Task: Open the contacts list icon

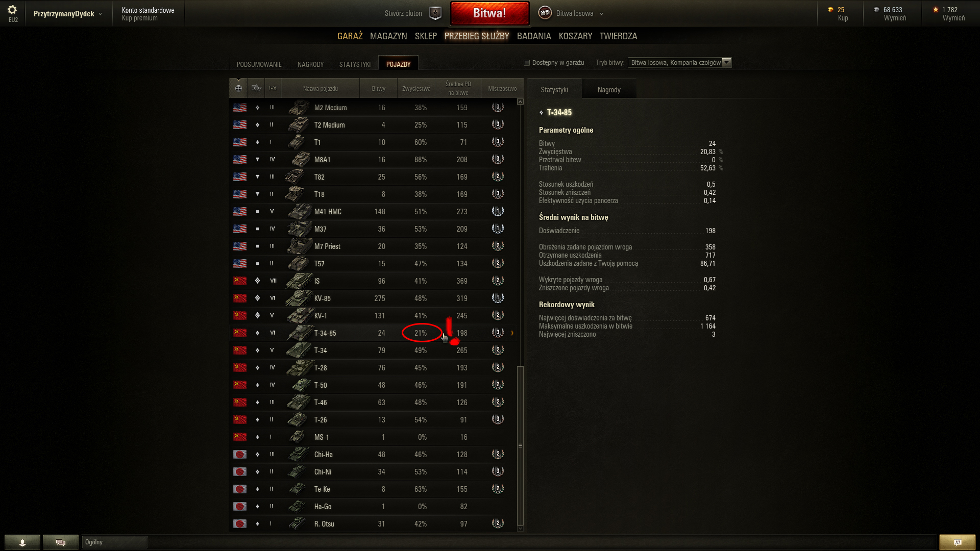Action: [x=22, y=542]
